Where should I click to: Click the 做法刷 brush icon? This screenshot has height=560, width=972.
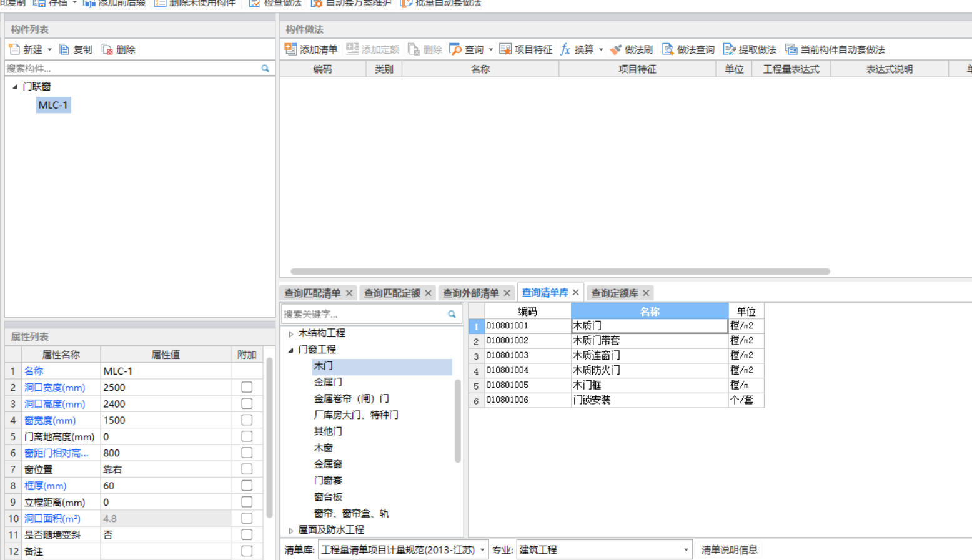click(615, 49)
